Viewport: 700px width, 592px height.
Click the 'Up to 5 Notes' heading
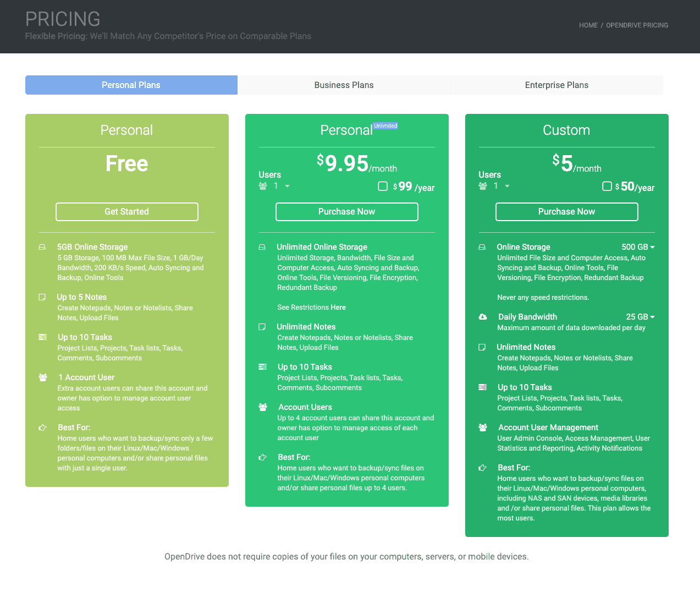[82, 297]
